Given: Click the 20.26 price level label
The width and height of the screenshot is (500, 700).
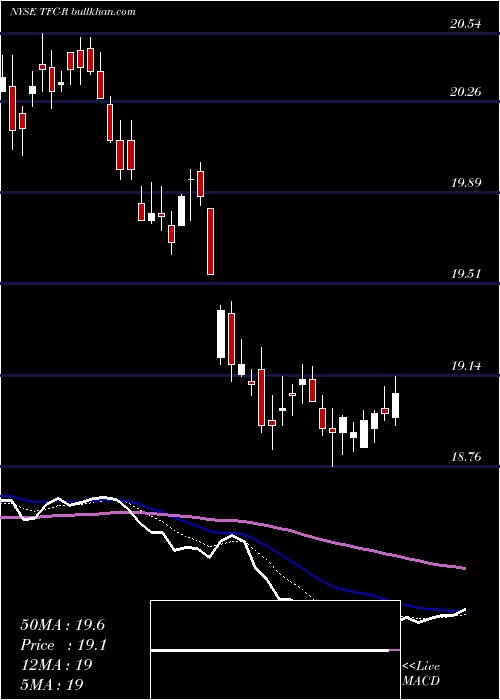Looking at the screenshot, I should [x=466, y=92].
